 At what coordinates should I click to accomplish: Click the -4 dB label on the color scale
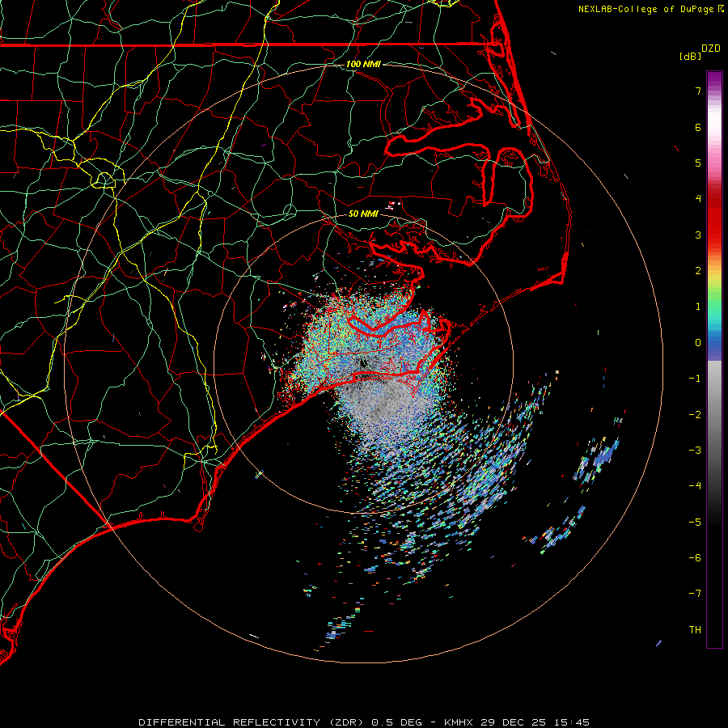pos(695,486)
